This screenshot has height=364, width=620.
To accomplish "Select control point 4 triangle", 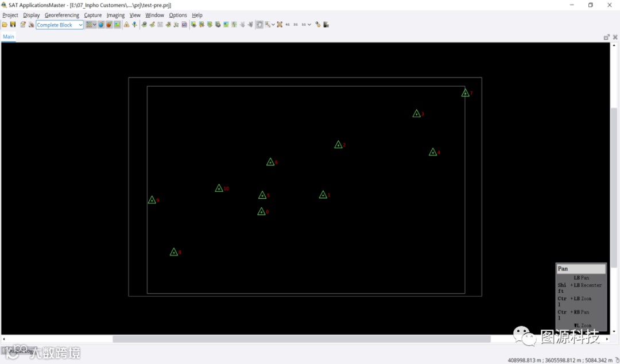I will coord(433,152).
